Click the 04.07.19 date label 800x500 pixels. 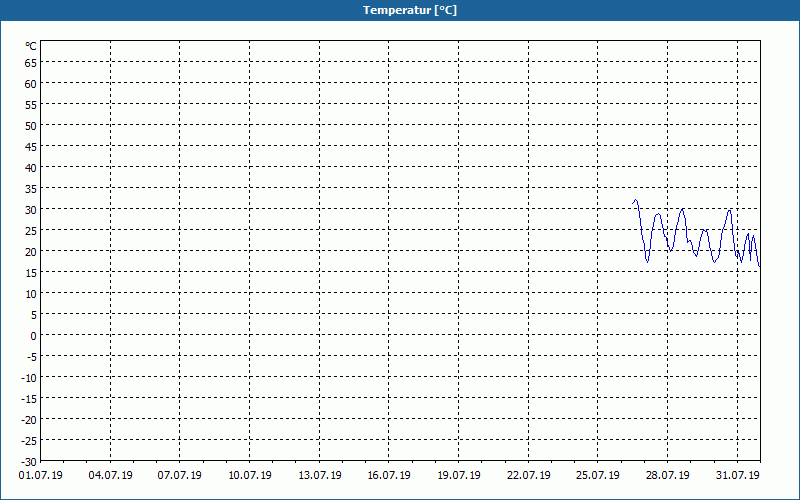coord(110,476)
